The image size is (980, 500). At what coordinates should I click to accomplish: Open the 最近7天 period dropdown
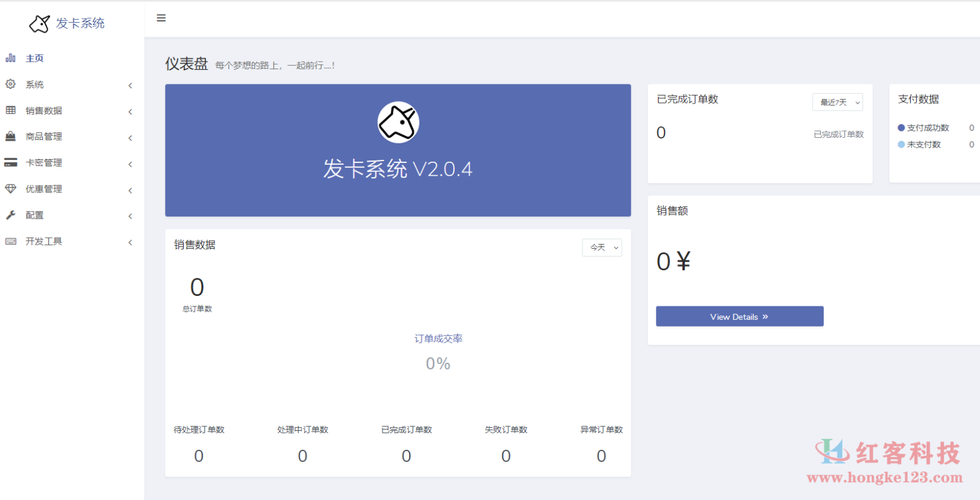pyautogui.click(x=837, y=102)
